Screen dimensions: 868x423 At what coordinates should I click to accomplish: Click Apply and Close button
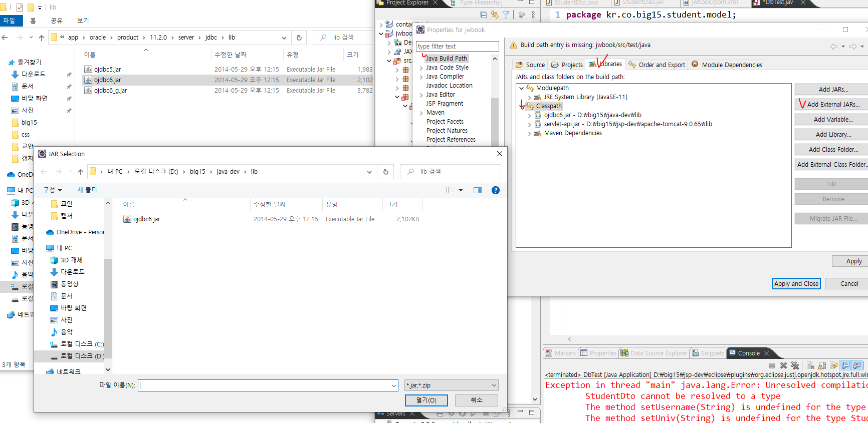click(x=796, y=283)
